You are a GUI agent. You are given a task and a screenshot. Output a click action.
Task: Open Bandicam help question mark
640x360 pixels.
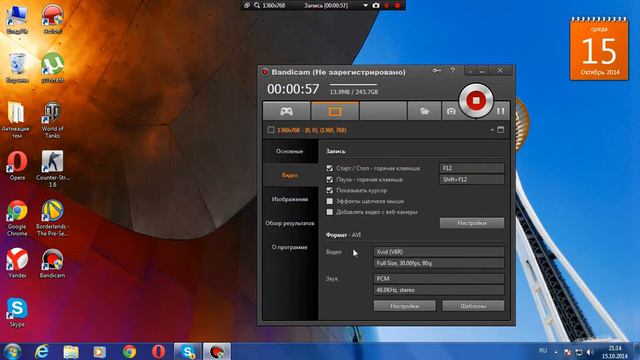tap(453, 70)
